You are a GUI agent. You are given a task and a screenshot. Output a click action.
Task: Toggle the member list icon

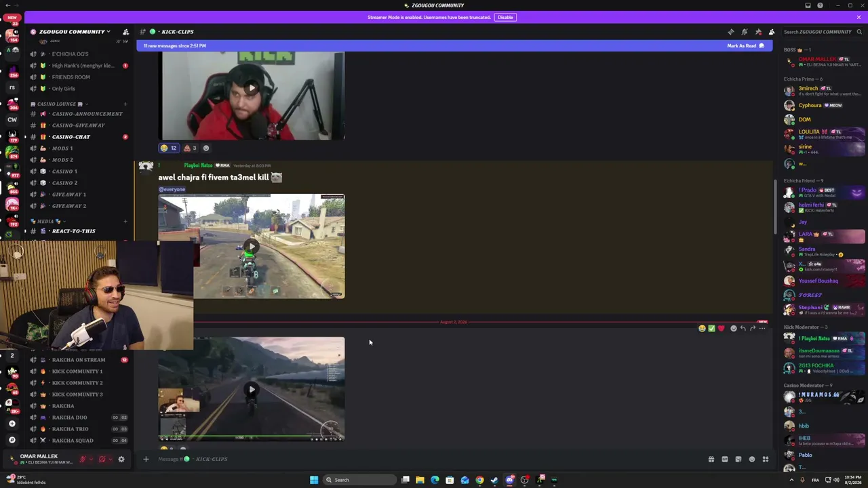click(772, 32)
